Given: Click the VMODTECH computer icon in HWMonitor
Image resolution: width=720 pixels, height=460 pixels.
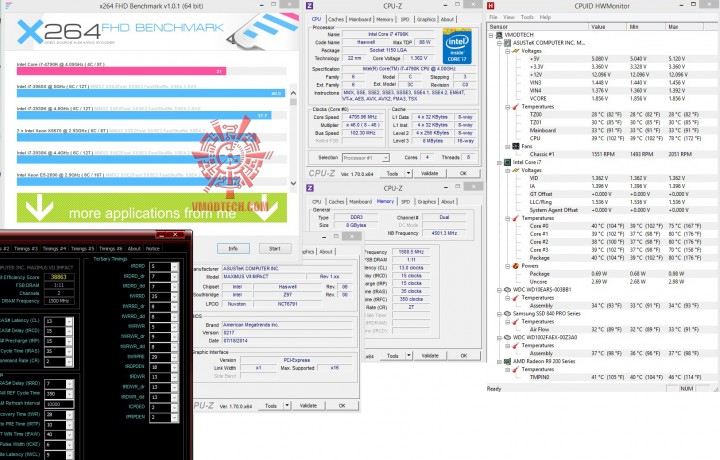Looking at the screenshot, I should coord(499,35).
